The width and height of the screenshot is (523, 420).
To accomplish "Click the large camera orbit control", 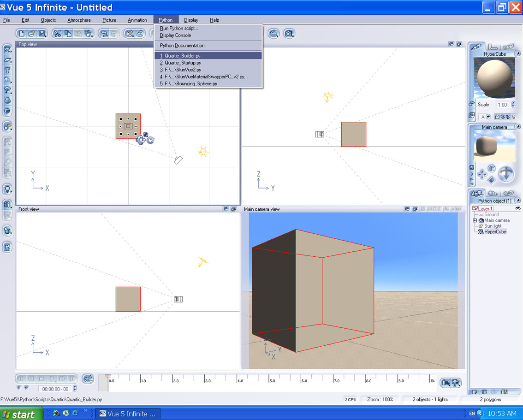I will (506, 174).
